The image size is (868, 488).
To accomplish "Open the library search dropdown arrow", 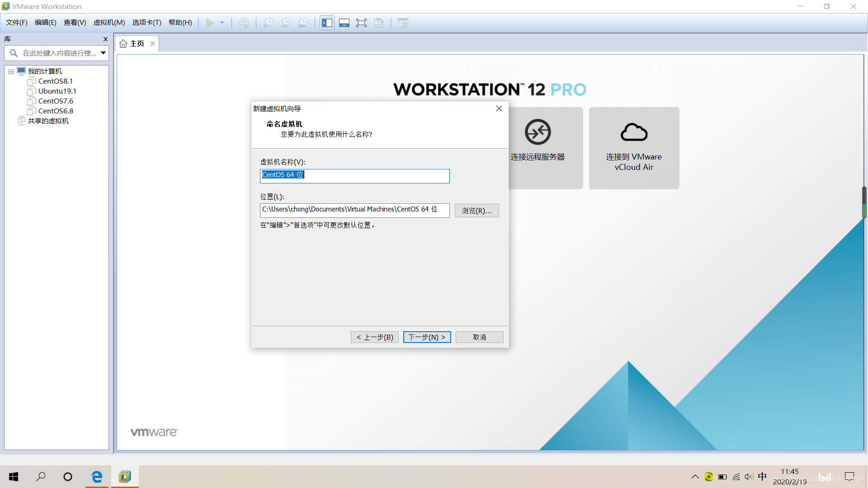I will pos(104,53).
